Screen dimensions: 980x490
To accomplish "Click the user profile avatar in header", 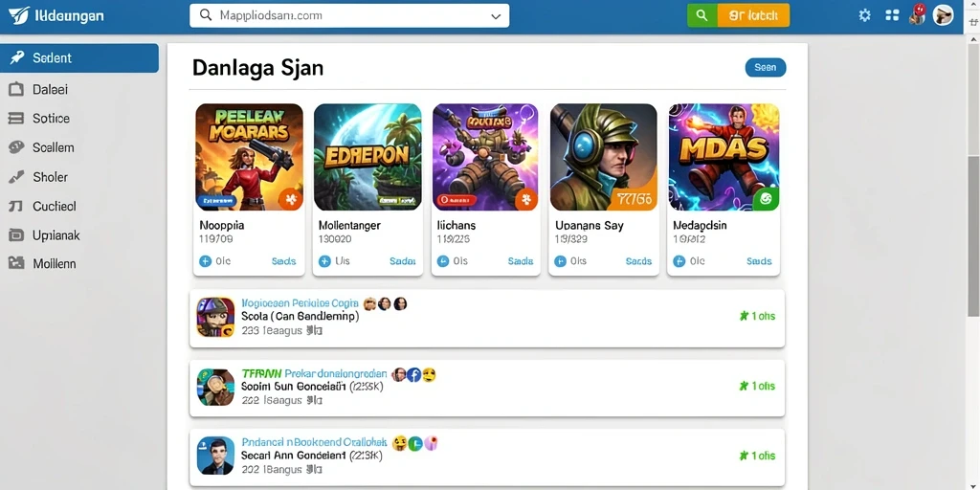I will pos(943,15).
